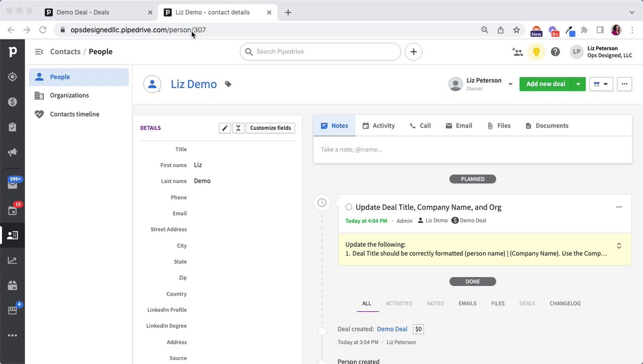The height and width of the screenshot is (364, 643).
Task: Click Search Pipedrive field
Action: click(x=320, y=52)
